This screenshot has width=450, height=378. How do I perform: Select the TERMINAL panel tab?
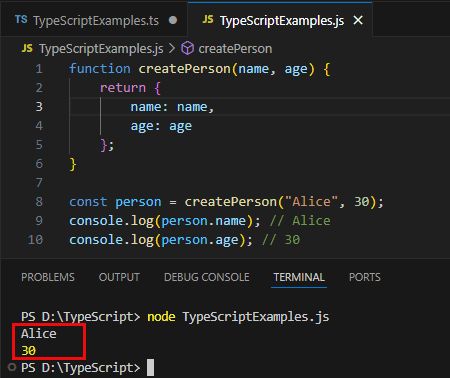click(299, 277)
